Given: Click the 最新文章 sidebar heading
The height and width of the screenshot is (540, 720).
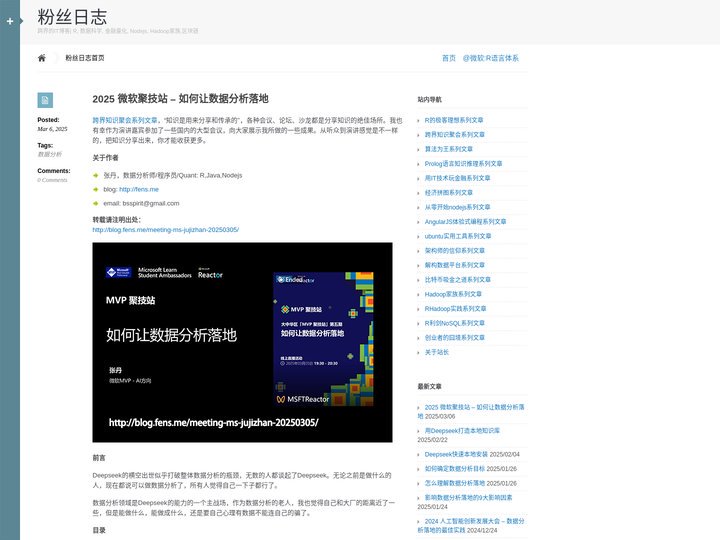Looking at the screenshot, I should point(429,387).
